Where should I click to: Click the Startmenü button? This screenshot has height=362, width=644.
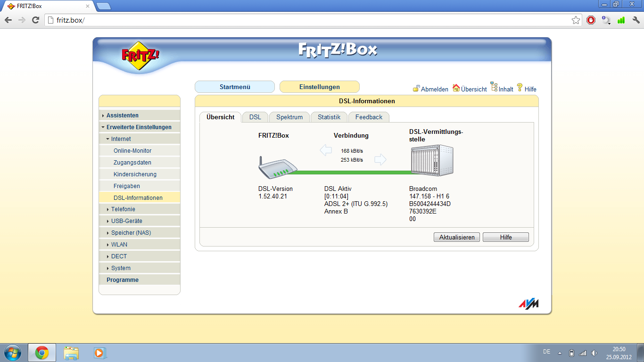235,87
